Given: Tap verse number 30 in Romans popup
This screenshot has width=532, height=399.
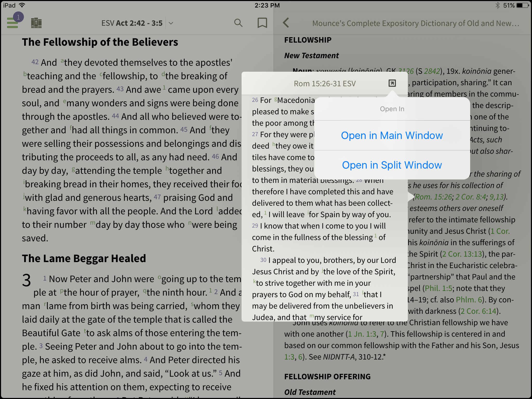Looking at the screenshot, I should (263, 260).
